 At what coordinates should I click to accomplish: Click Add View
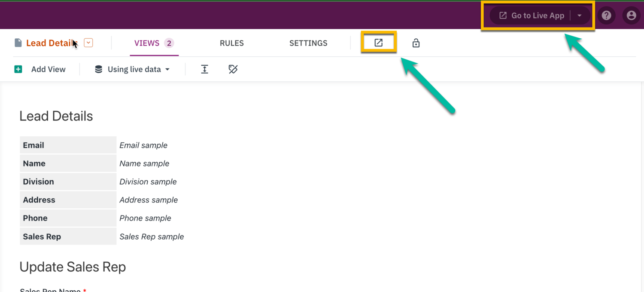pyautogui.click(x=48, y=69)
